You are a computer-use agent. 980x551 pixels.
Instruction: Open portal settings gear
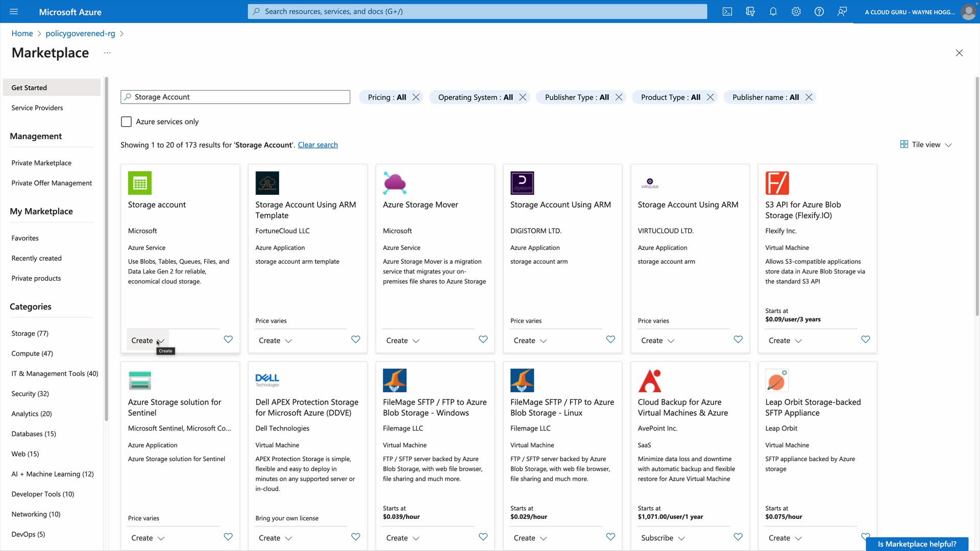[x=796, y=12]
